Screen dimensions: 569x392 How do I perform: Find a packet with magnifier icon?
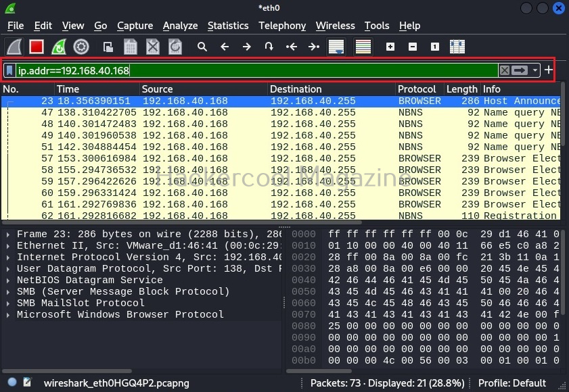202,47
